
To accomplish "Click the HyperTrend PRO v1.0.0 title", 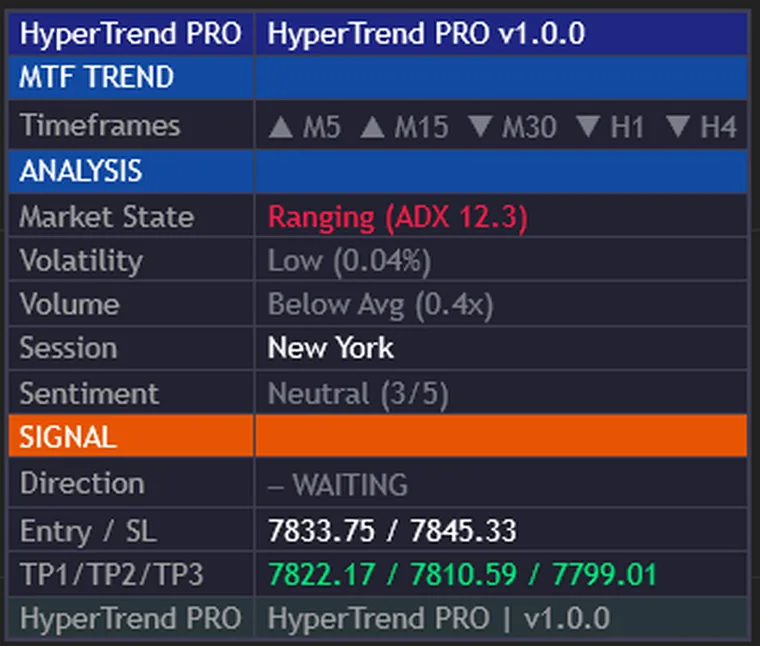I will point(427,33).
